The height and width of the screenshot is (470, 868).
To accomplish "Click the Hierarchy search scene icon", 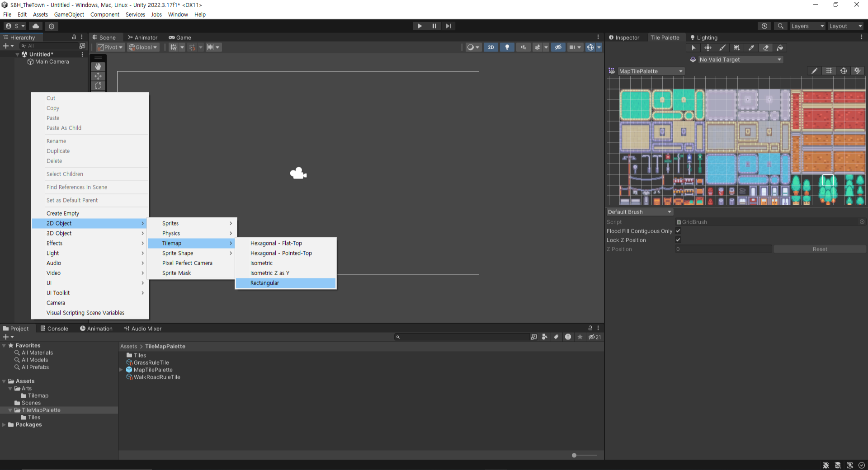I will (82, 46).
